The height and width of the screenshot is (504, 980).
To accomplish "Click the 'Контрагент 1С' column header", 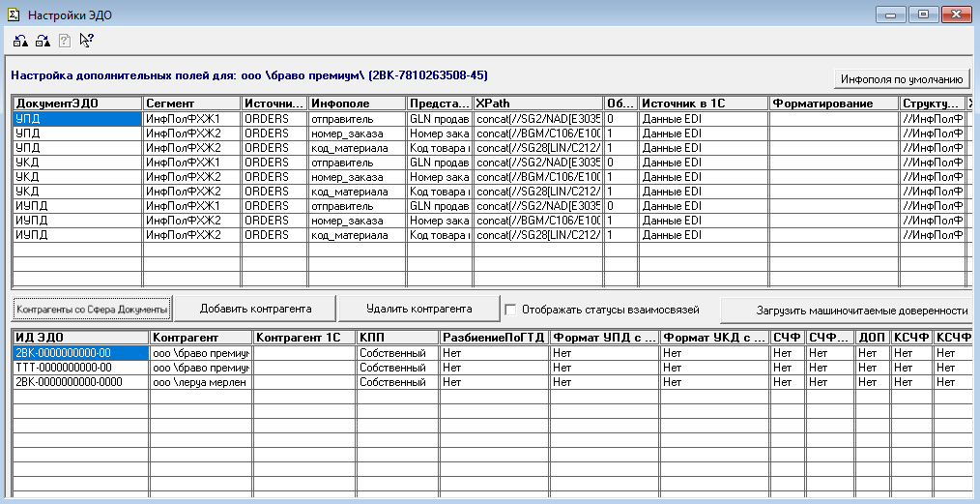I will (x=303, y=338).
